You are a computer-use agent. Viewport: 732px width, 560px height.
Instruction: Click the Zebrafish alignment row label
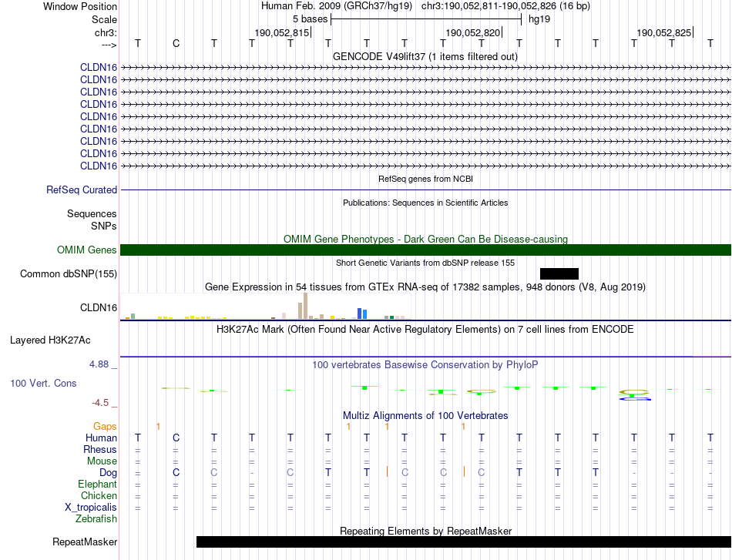coord(96,518)
